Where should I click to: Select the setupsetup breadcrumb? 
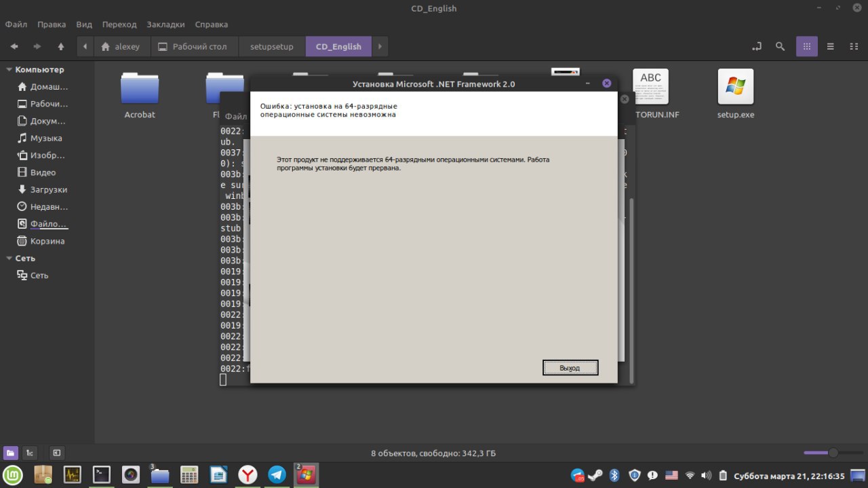[272, 47]
